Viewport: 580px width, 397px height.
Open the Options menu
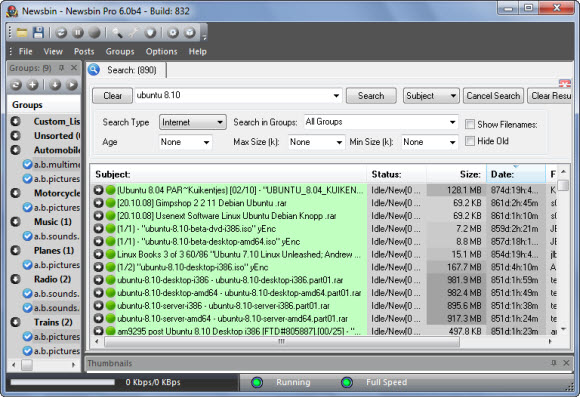(161, 51)
